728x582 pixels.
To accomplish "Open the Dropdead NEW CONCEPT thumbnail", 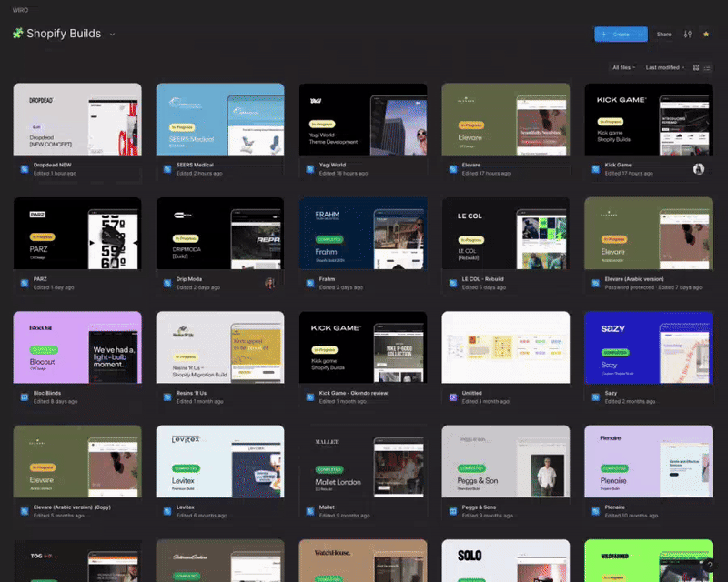I will [77, 119].
